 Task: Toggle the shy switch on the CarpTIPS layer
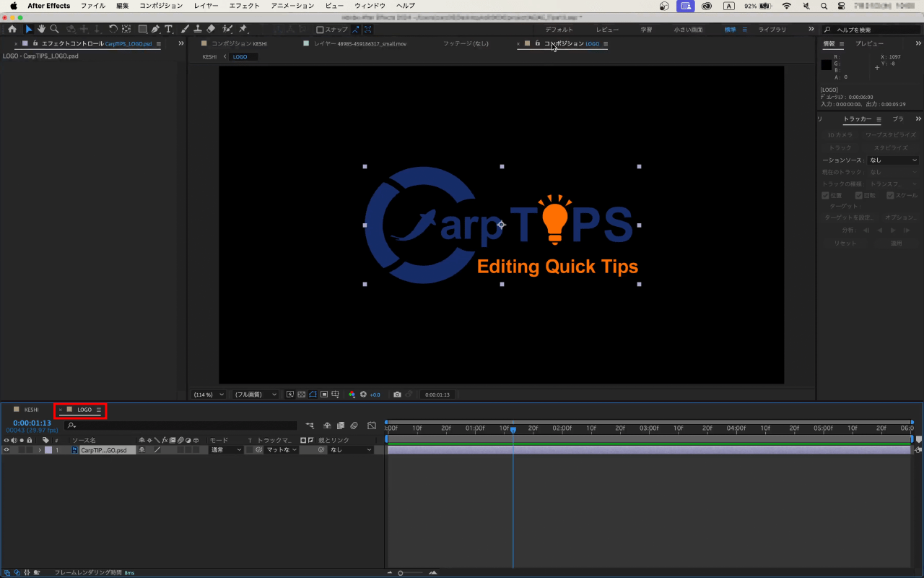[142, 449]
